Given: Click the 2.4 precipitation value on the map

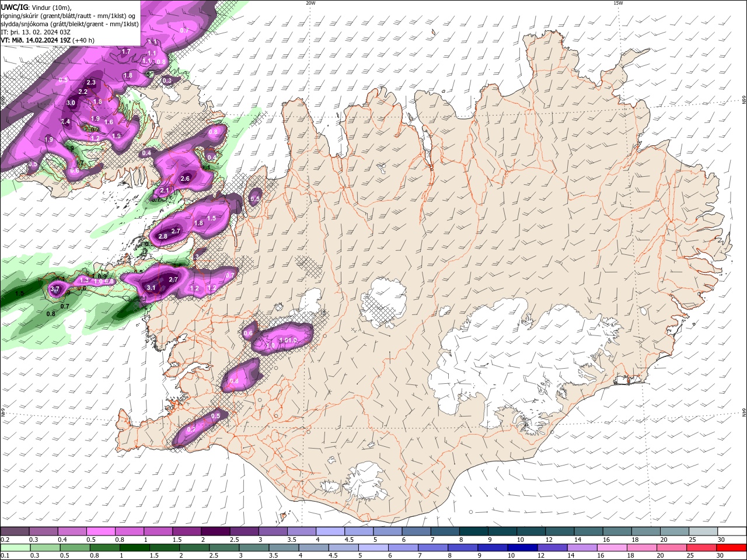Looking at the screenshot, I should coord(65,121).
